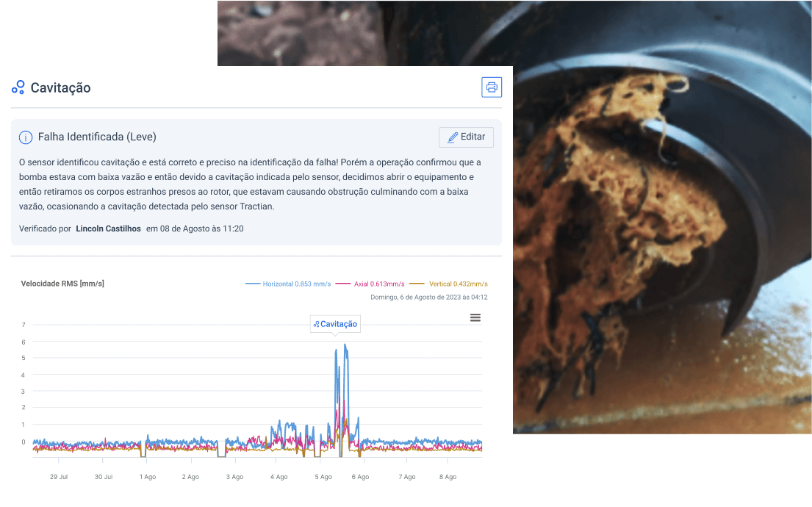Viewport: 812px width, 507px height.
Task: Open the clogged rotor photo
Action: pos(661,220)
